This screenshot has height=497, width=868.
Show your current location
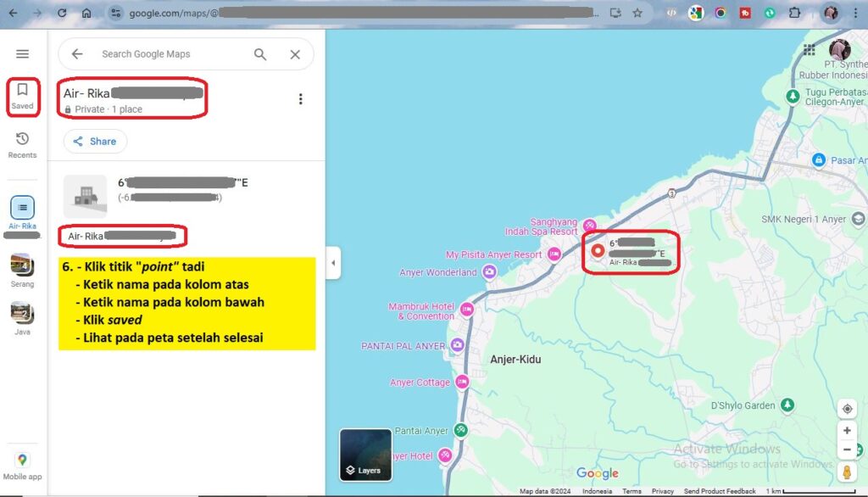[x=847, y=409]
